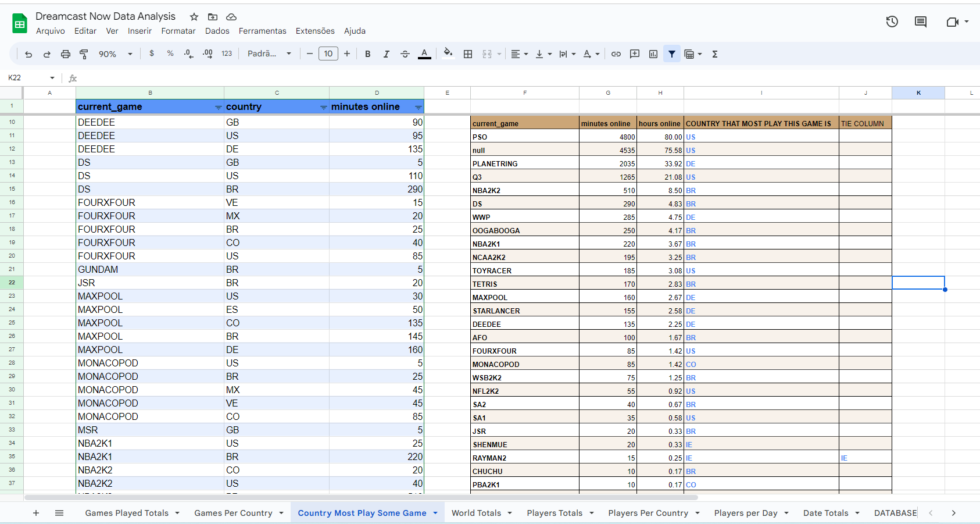Open country column filter
This screenshot has height=524, width=980.
click(324, 108)
